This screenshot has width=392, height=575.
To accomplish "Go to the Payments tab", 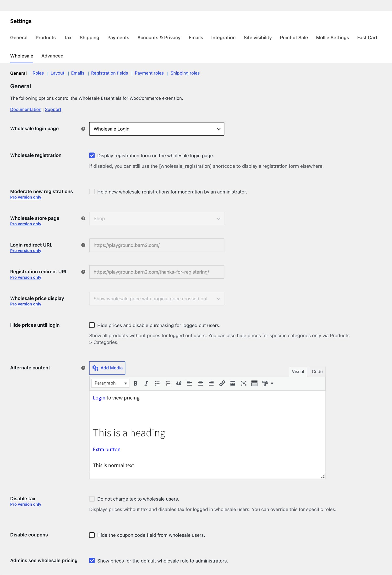I will tap(118, 38).
